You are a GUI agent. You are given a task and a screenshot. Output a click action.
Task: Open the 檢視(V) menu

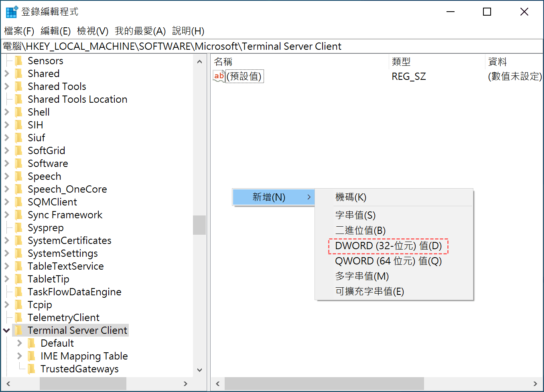click(93, 31)
